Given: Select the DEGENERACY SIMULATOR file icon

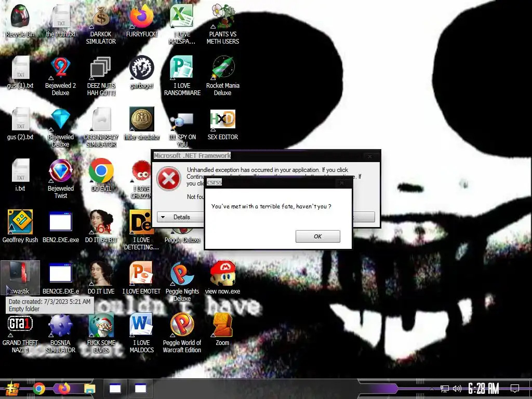Looking at the screenshot, I should tap(101, 128).
